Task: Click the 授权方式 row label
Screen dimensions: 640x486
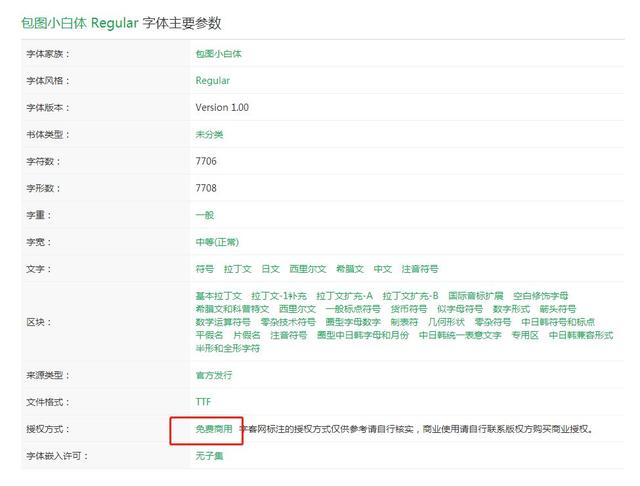Action: click(48, 429)
